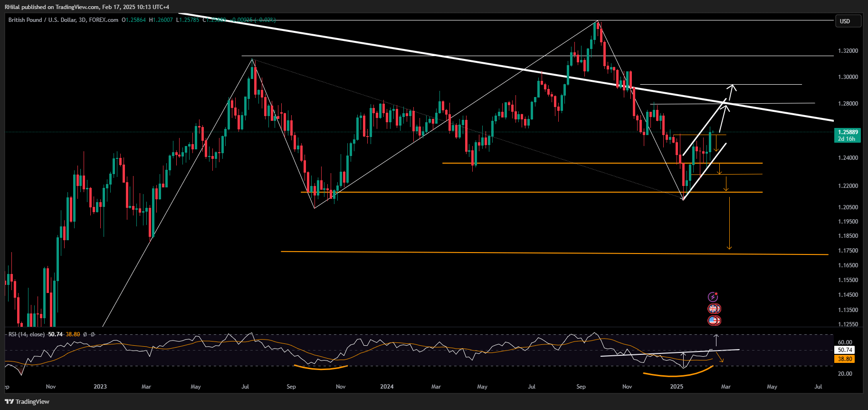Screen dimensions: 868x410
Task: Click the 2025 label on time axis
Action: (677, 387)
